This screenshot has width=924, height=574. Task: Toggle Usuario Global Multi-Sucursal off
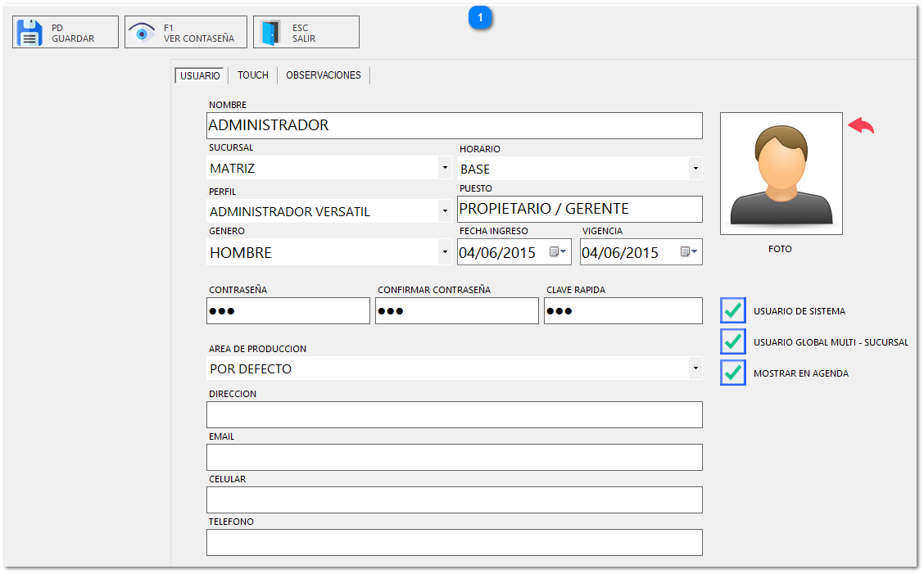click(x=732, y=341)
